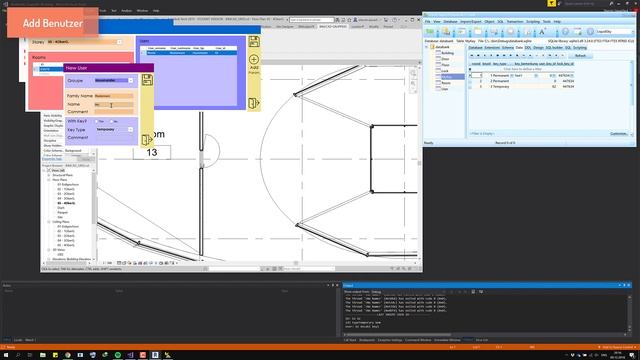Screen dimensions: 640x360
Task: Select the Lock table in database tree
Action: pos(445,71)
